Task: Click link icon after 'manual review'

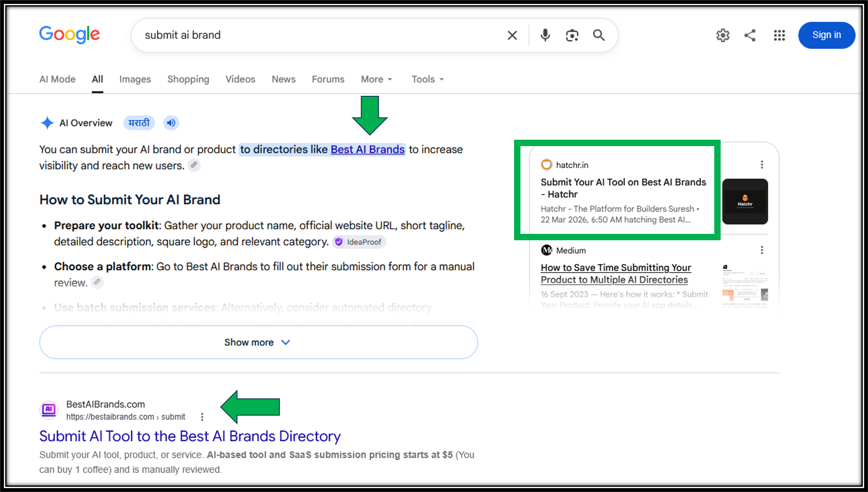Action: (98, 282)
